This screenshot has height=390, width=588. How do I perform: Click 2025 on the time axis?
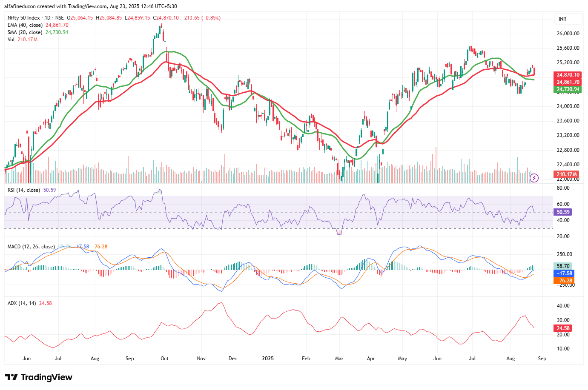click(x=267, y=359)
